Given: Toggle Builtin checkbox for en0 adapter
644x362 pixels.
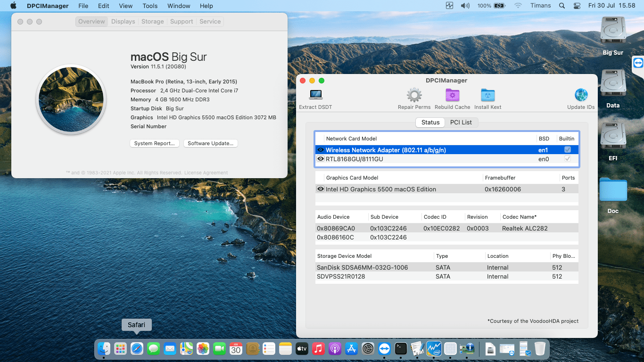Looking at the screenshot, I should pyautogui.click(x=568, y=159).
